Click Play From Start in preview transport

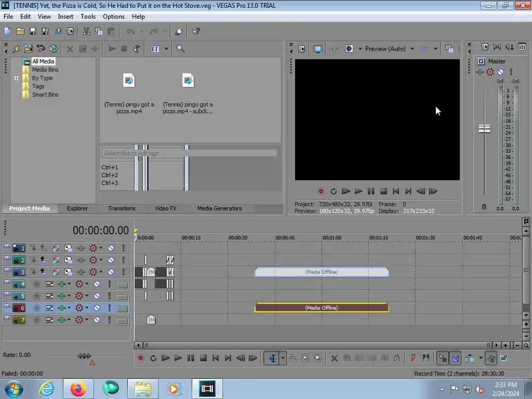[345, 191]
